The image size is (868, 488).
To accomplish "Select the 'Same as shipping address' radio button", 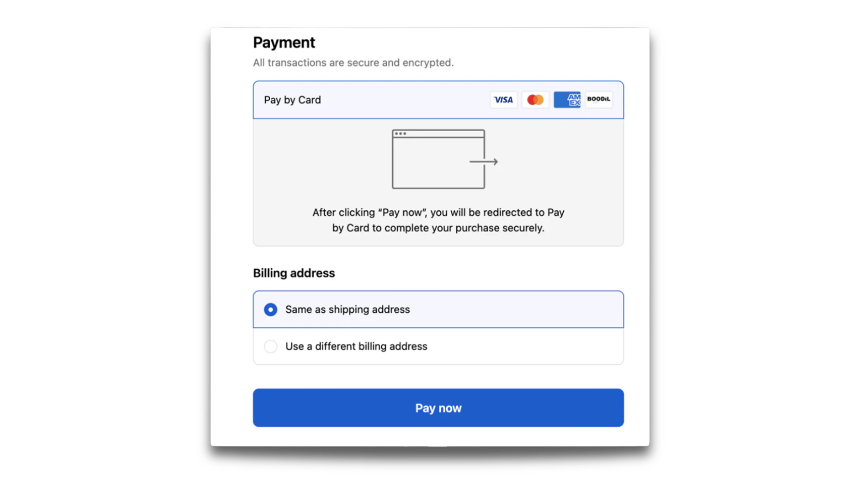I will coord(271,310).
